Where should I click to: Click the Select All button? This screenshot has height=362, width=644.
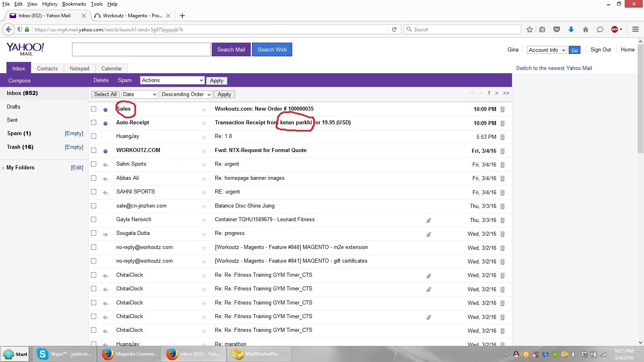(x=105, y=94)
